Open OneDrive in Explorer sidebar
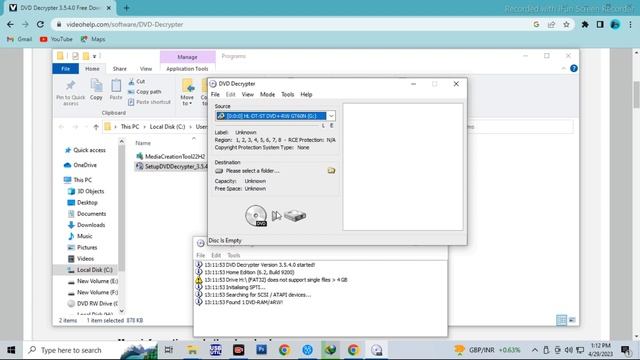 coord(80,165)
